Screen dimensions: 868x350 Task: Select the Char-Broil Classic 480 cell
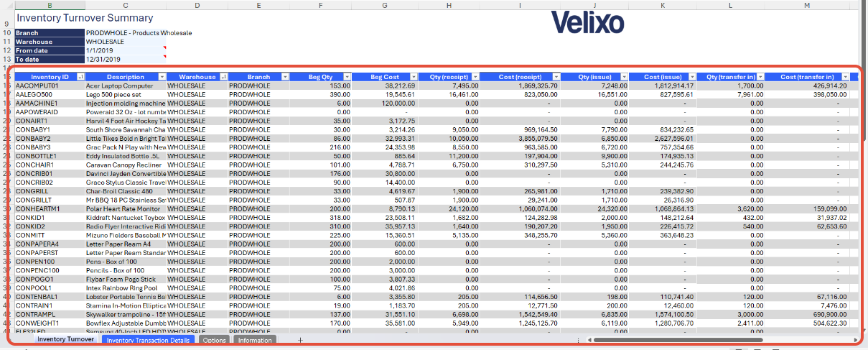pos(126,191)
